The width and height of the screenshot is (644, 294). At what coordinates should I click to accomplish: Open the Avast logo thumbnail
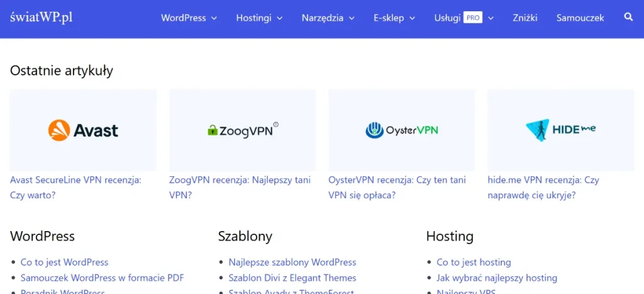tap(83, 130)
